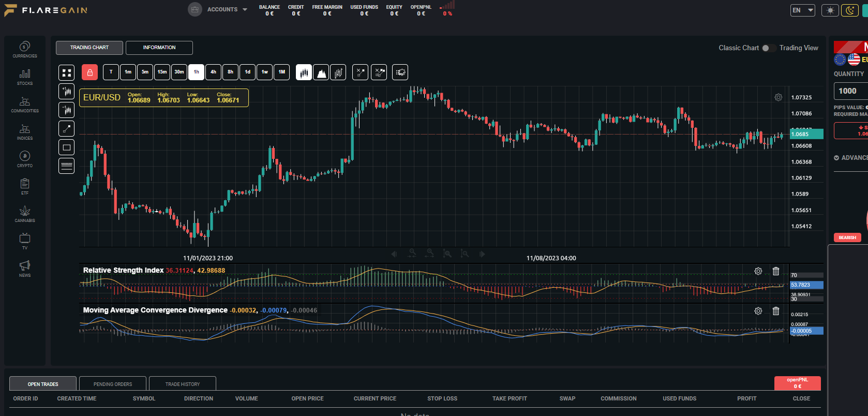868x416 pixels.
Task: Open the Accounts dropdown
Action: (x=218, y=9)
